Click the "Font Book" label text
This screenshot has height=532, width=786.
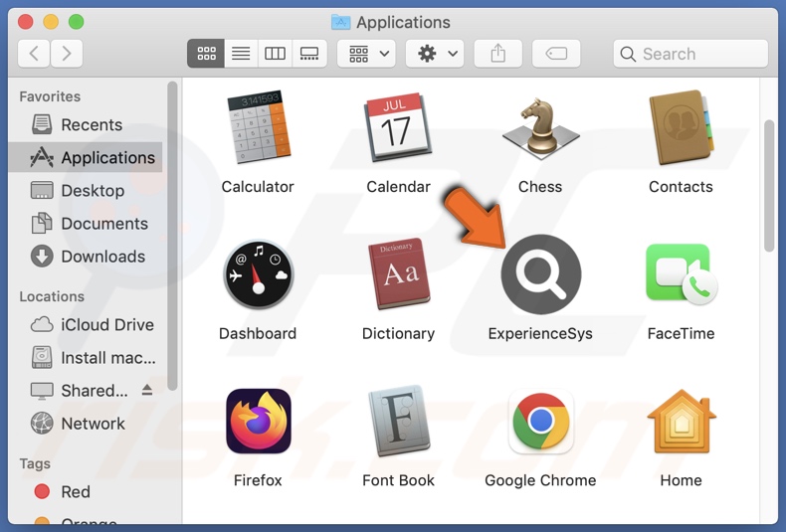[x=399, y=480]
